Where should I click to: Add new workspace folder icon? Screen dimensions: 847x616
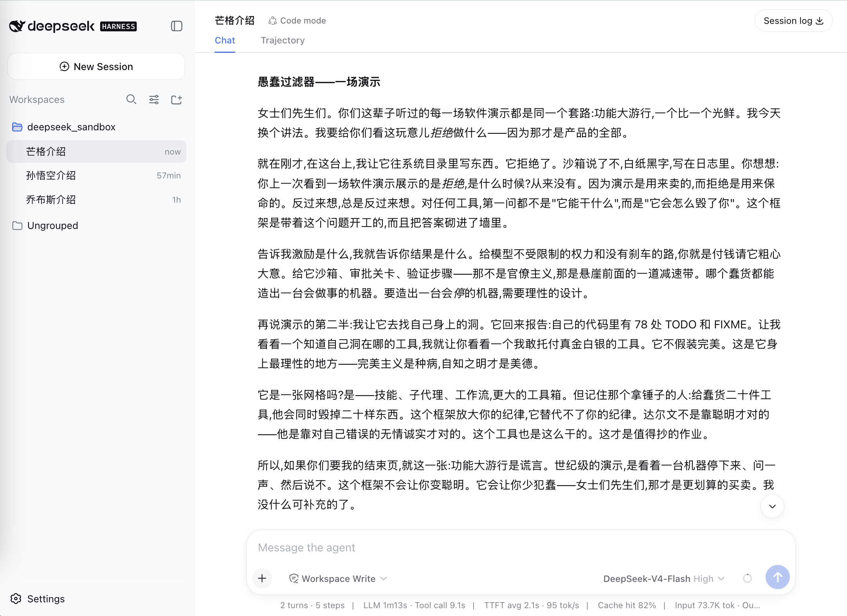[x=177, y=99]
